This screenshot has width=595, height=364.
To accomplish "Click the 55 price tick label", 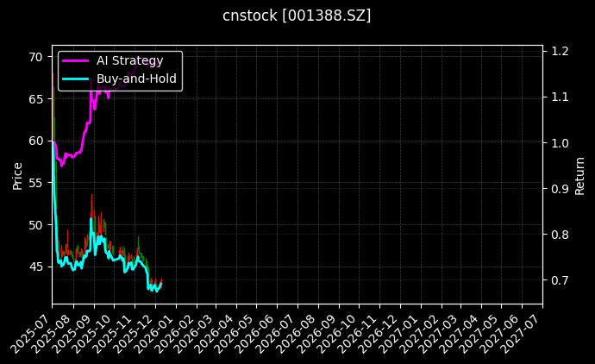I will pos(36,183).
